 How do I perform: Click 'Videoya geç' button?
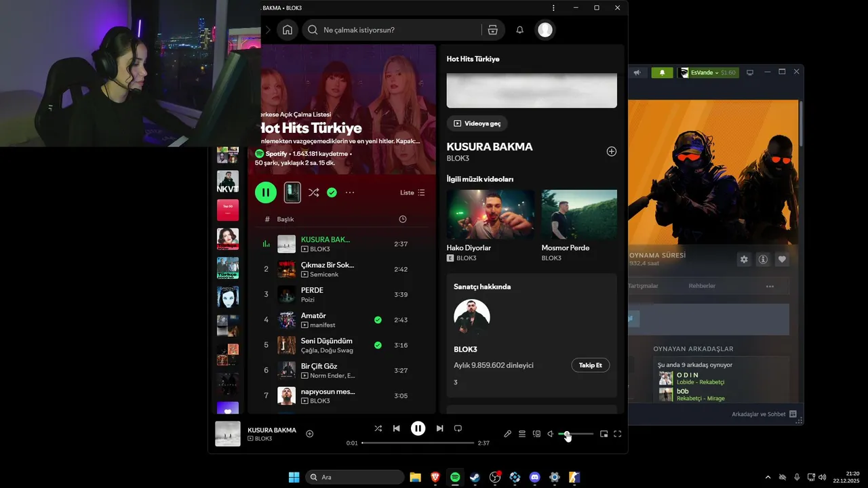(x=477, y=123)
